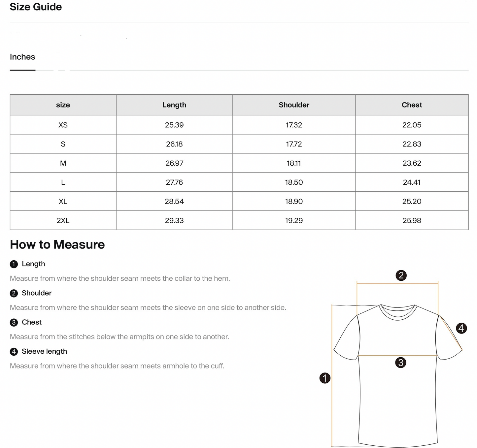Click the How to Measure heading
This screenshot has height=448, width=477.
pyautogui.click(x=57, y=244)
